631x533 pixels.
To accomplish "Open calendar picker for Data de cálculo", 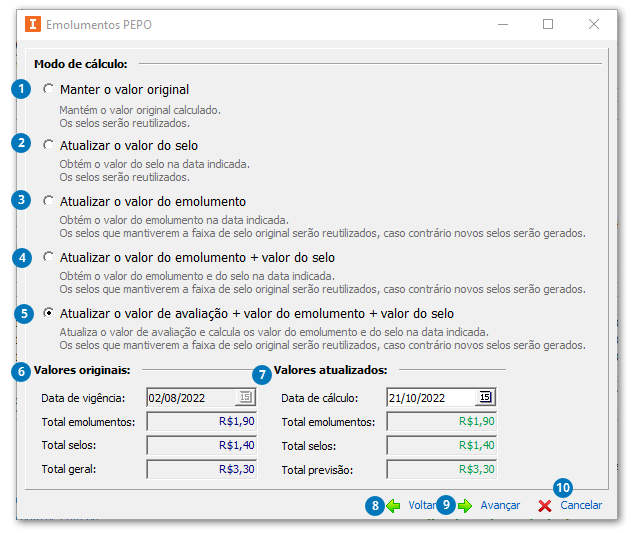I will tap(485, 397).
